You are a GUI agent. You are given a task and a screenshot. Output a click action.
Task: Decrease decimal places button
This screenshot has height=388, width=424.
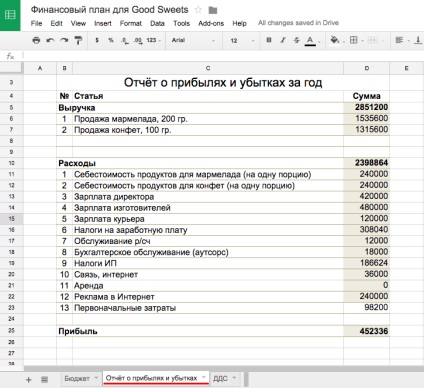[124, 41]
